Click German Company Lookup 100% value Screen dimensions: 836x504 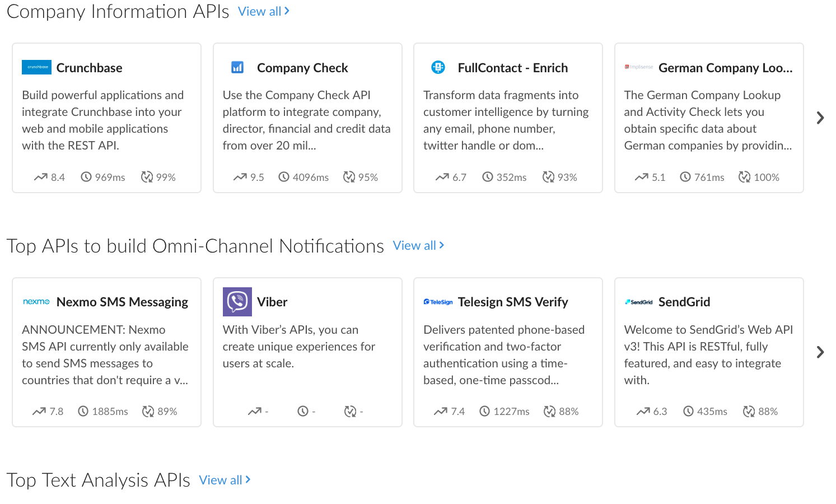point(767,178)
